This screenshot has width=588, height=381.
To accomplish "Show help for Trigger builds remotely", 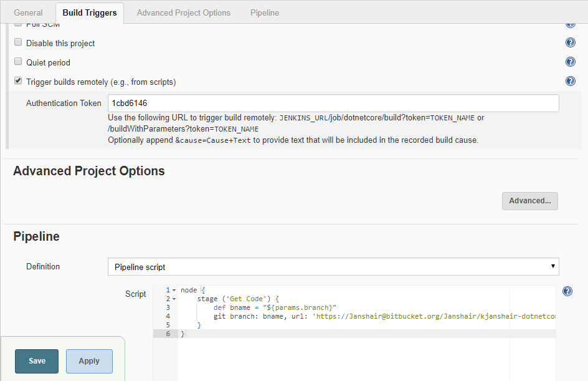I will tap(570, 82).
